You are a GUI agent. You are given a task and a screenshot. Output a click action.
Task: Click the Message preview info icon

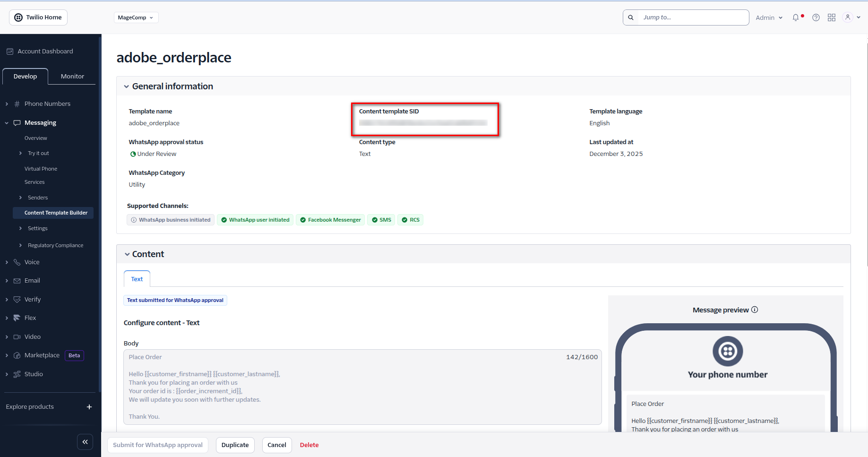click(x=755, y=310)
